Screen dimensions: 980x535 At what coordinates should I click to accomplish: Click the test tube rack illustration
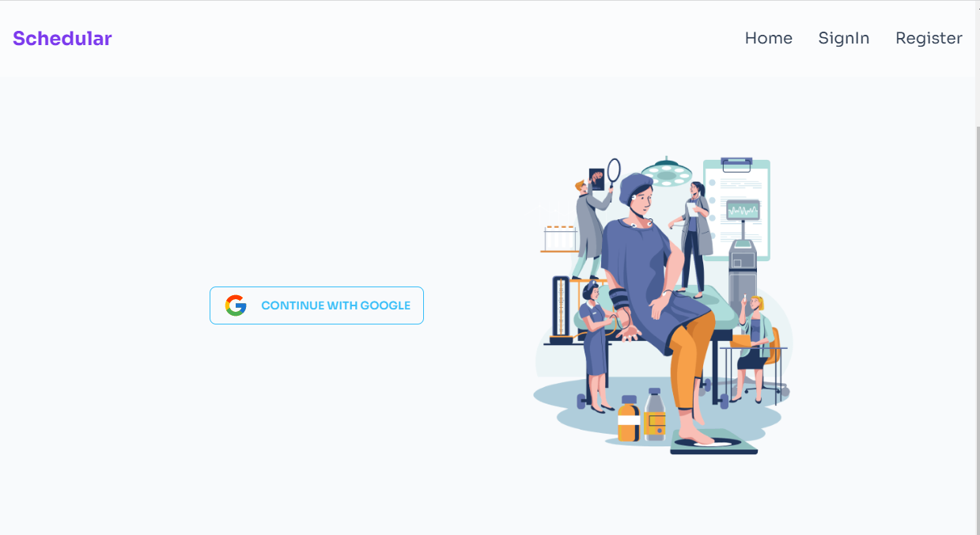point(559,239)
